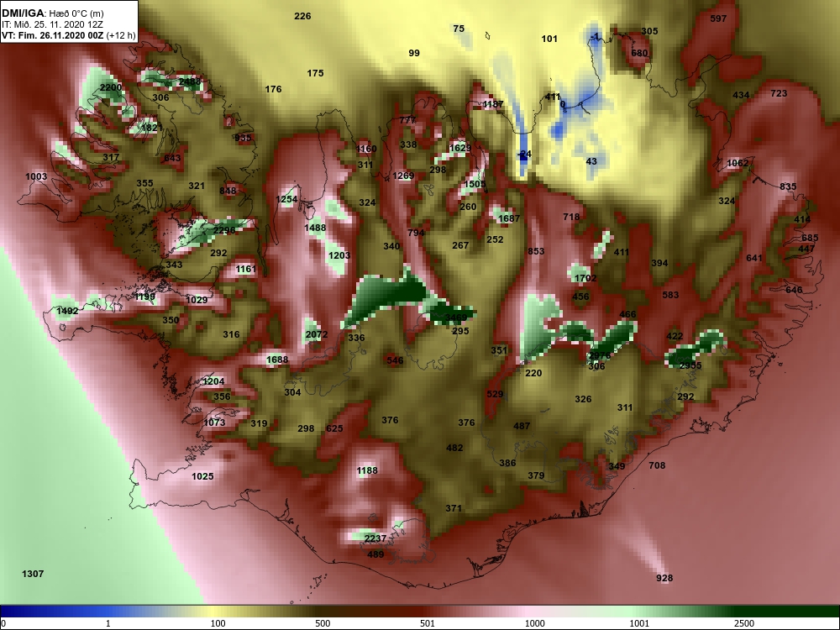Viewport: 840px width, 630px height.
Task: Click the legend label 2500
Action: (744, 623)
